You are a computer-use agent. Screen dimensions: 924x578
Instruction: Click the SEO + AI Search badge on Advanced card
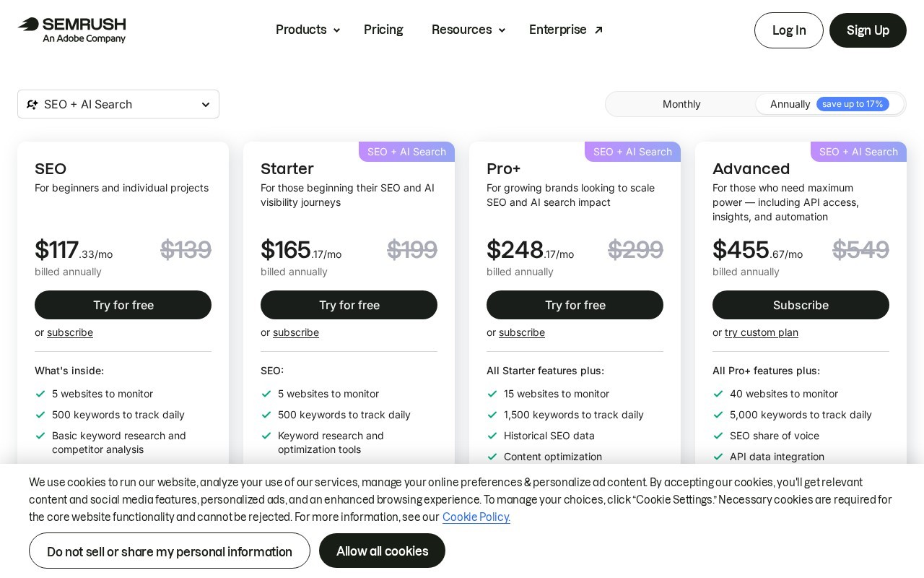858,152
